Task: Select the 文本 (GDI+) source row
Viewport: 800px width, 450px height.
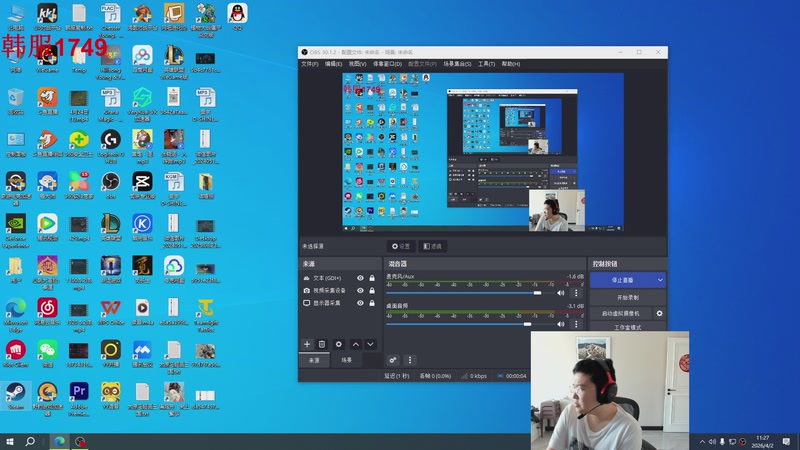Action: 340,278
